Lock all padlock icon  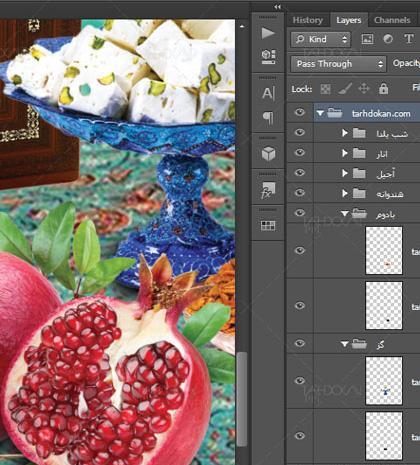(383, 89)
